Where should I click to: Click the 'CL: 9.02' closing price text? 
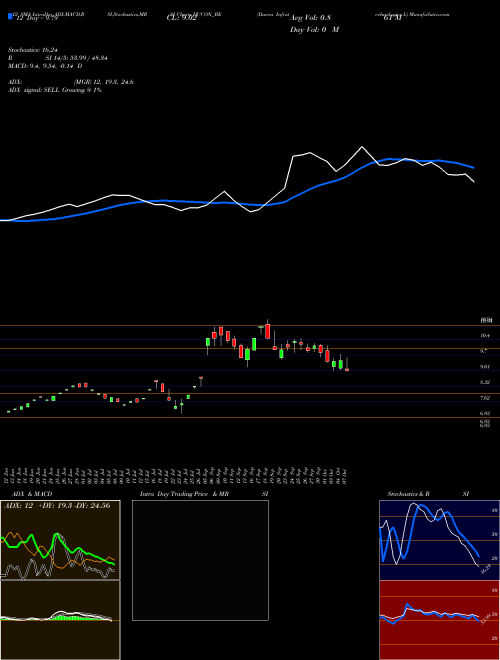(x=181, y=17)
